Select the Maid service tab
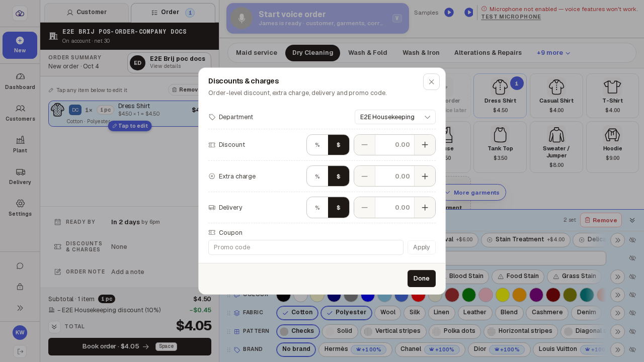This screenshot has height=362, width=644. coord(257,53)
